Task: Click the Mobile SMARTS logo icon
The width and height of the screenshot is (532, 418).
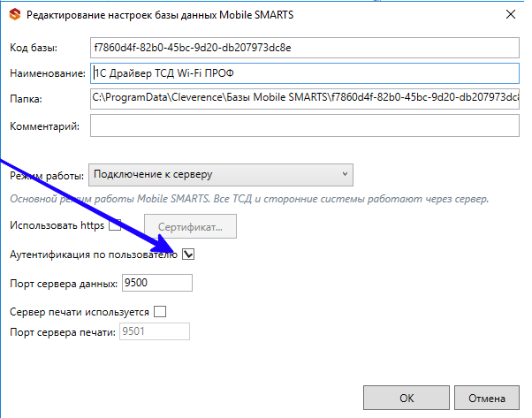Action: pyautogui.click(x=15, y=15)
